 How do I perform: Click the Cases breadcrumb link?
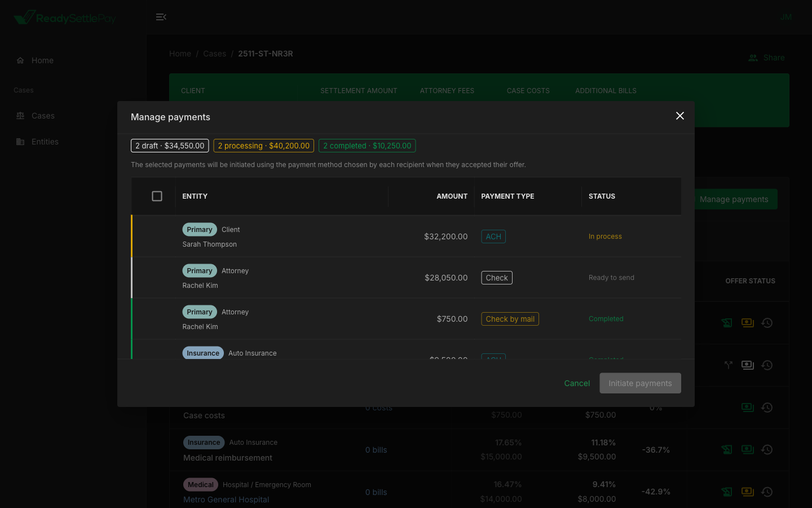click(x=214, y=54)
